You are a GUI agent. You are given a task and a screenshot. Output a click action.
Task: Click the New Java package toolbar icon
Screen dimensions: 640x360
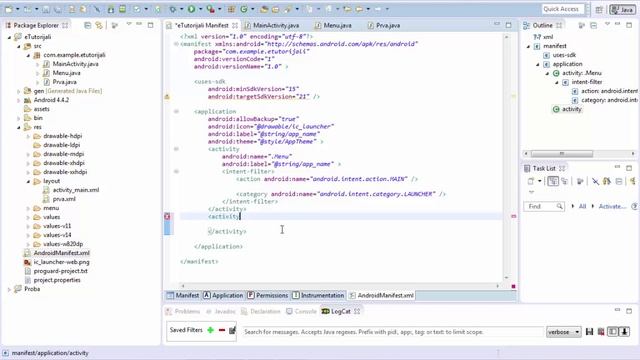click(x=231, y=9)
